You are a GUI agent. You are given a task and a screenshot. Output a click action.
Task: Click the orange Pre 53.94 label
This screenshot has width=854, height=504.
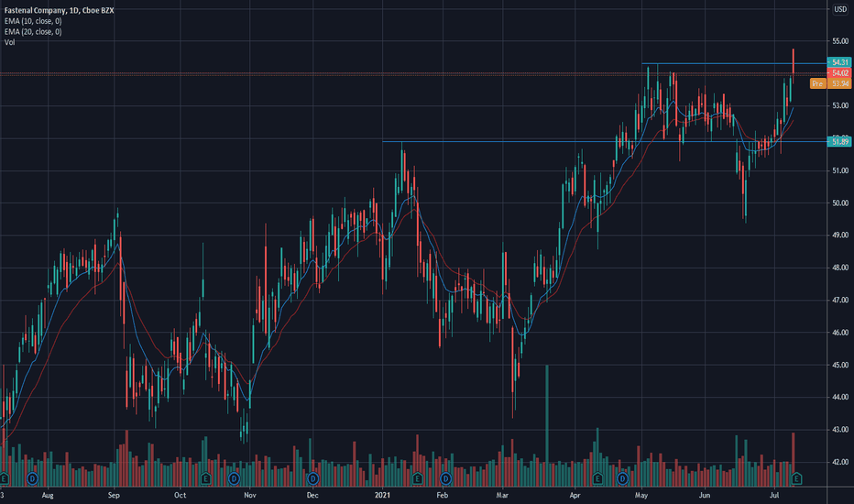(830, 83)
